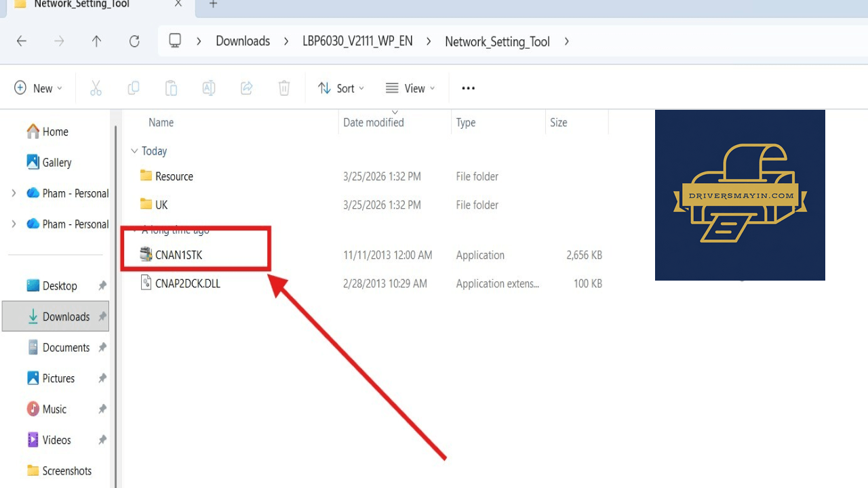
Task: Refresh the current folder view
Action: (x=134, y=41)
